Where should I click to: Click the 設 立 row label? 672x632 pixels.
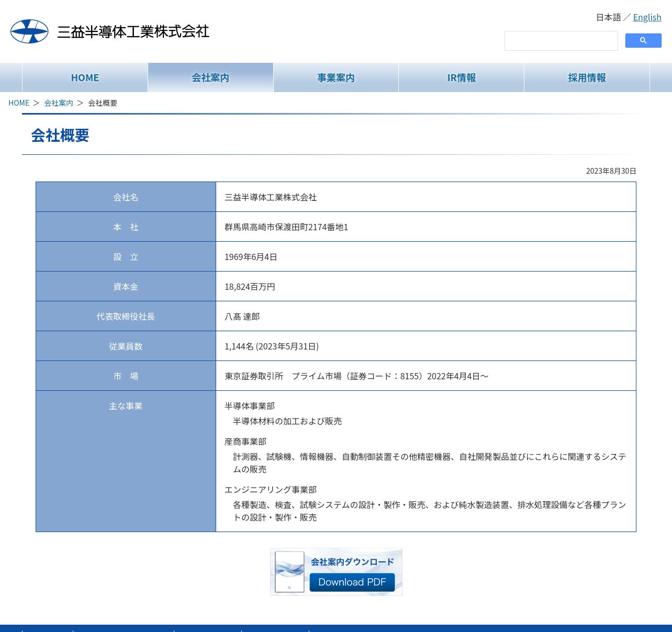click(x=126, y=257)
